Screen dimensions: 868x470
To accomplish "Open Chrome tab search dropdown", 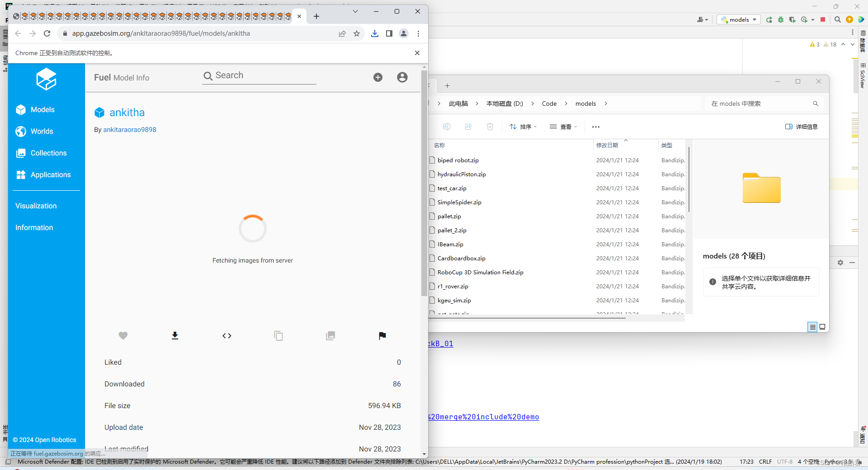I will tap(355, 11).
